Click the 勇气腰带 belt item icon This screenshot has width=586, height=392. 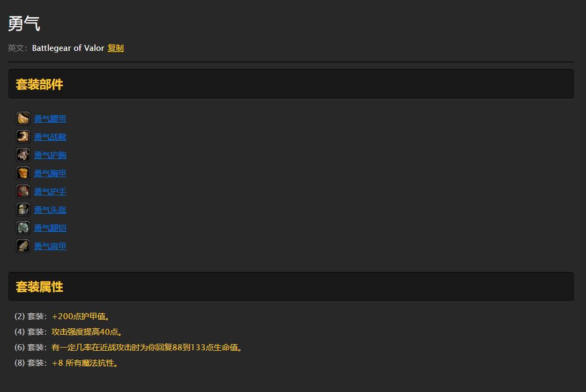coord(23,118)
